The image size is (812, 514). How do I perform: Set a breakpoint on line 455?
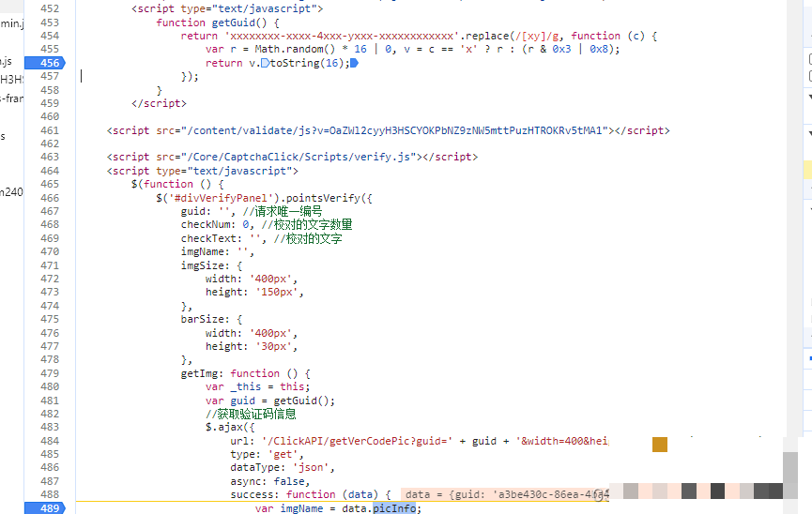pyautogui.click(x=50, y=49)
